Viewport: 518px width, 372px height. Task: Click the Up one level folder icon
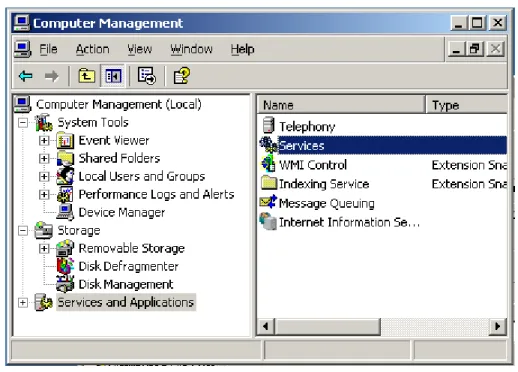click(x=87, y=76)
